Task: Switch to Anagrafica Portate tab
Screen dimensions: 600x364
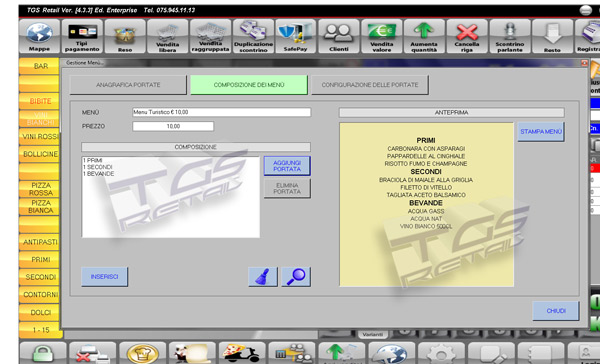Action: [x=128, y=85]
